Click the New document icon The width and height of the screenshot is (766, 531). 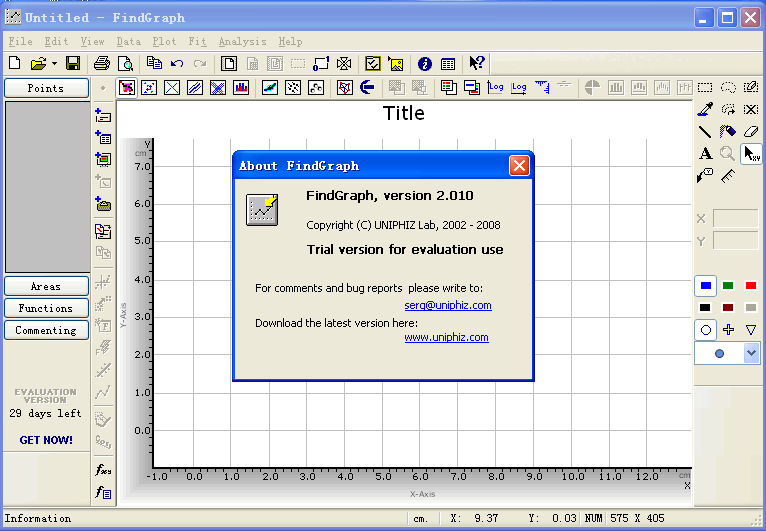pyautogui.click(x=15, y=63)
